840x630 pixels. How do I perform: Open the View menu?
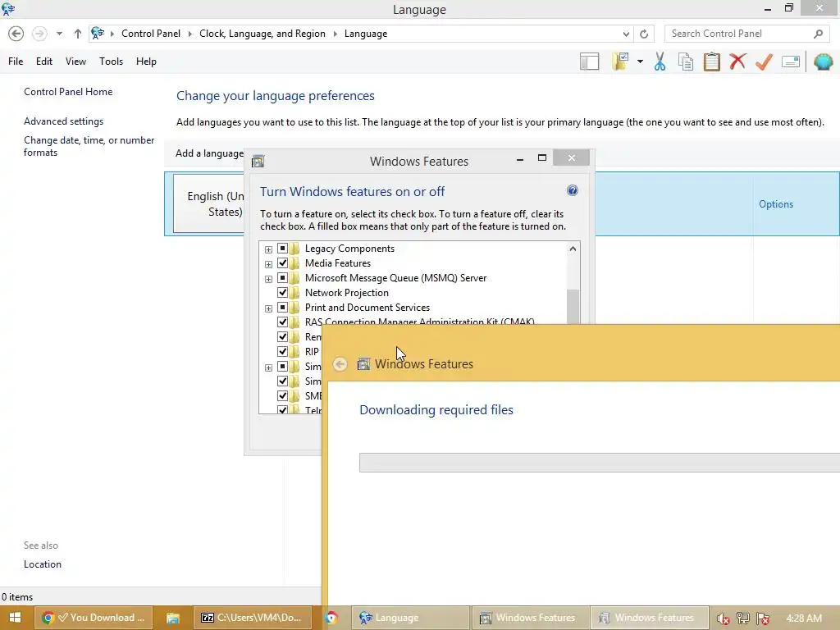(75, 61)
